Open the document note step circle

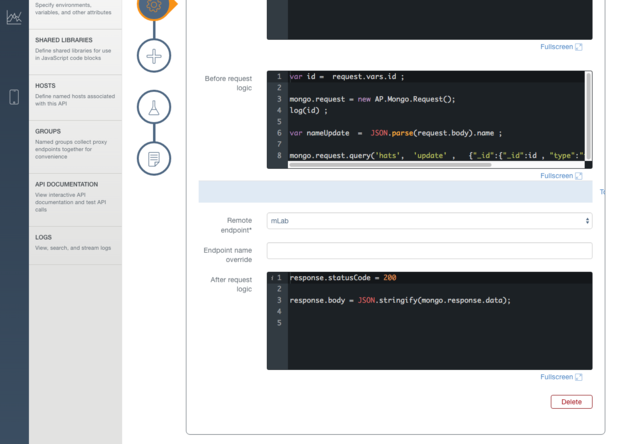coord(154,159)
